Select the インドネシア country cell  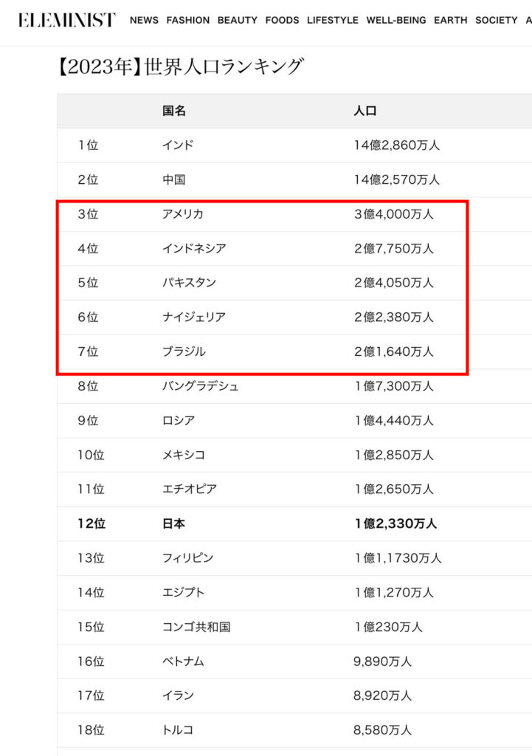click(x=193, y=249)
